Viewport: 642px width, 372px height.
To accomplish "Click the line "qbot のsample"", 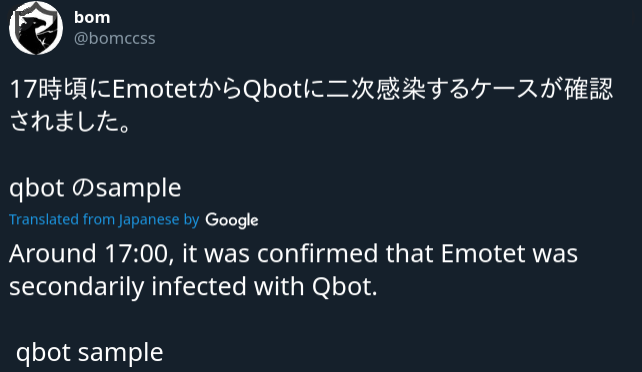I will (95, 188).
